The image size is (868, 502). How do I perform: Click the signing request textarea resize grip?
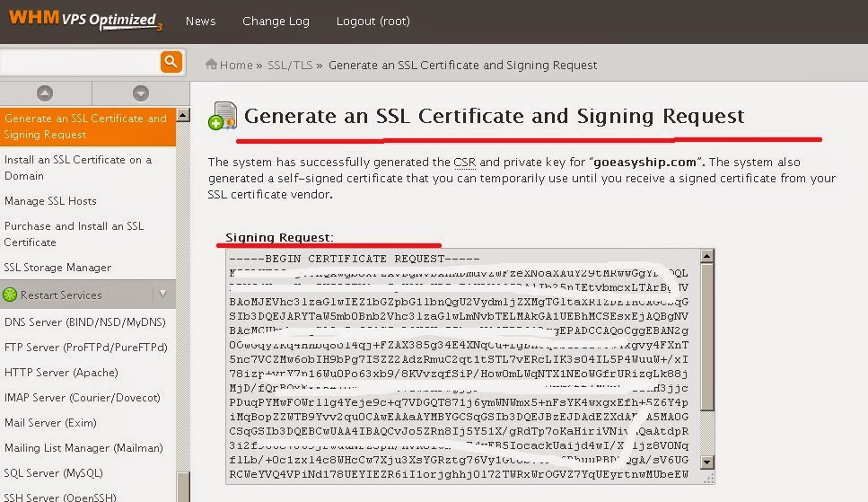coord(708,479)
